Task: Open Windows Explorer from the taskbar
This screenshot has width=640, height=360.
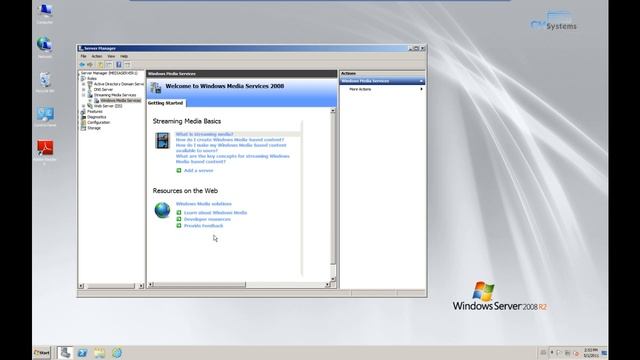Action: click(100, 353)
